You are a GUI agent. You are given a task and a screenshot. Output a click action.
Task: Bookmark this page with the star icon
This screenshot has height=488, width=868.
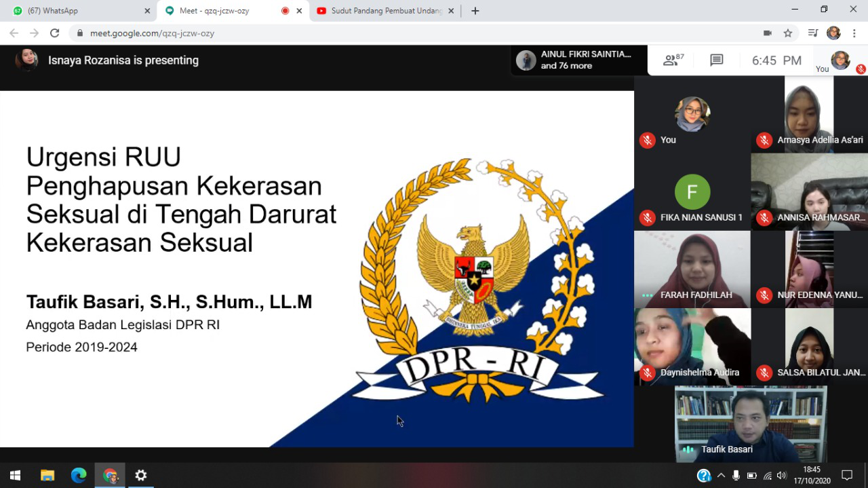click(788, 33)
